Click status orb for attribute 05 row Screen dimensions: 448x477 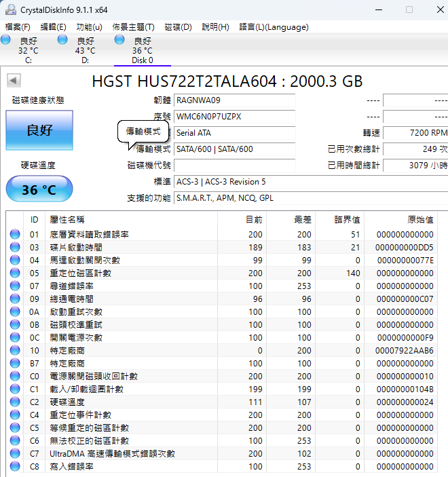pyautogui.click(x=15, y=273)
